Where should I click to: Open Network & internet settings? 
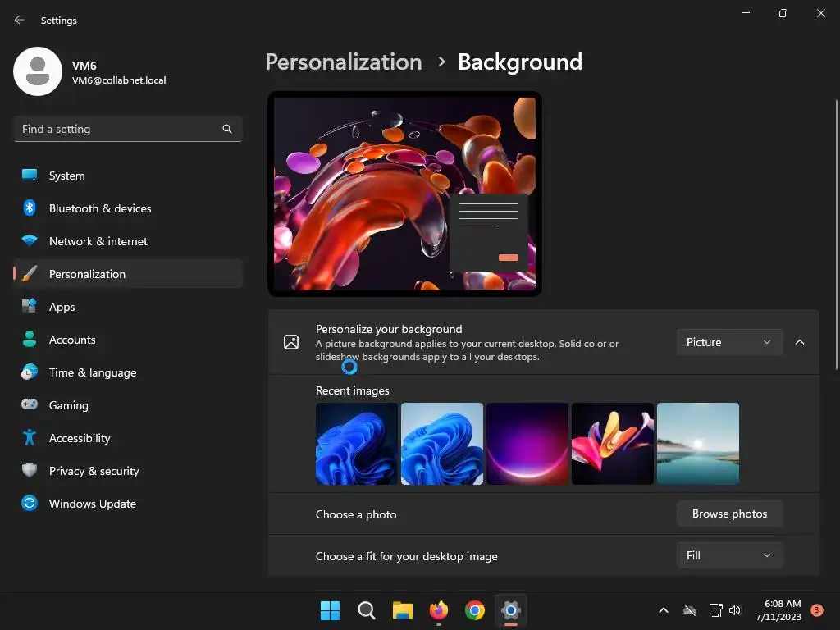coord(128,241)
